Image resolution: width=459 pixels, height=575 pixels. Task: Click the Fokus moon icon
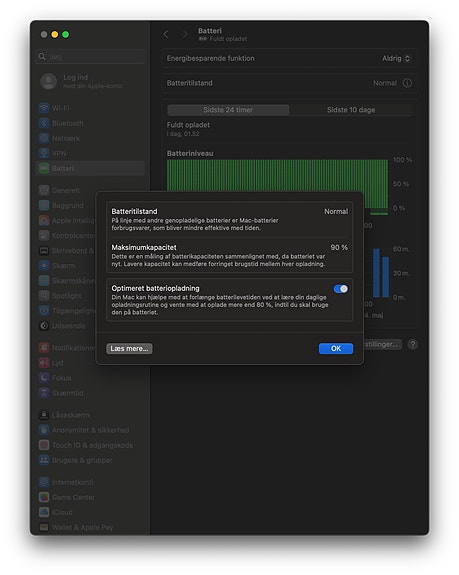click(x=44, y=378)
